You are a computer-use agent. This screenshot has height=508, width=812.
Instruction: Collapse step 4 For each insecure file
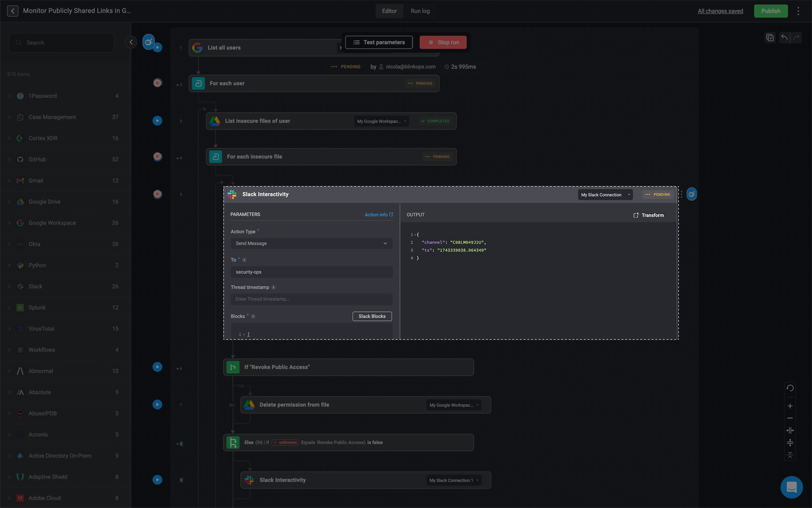point(177,159)
